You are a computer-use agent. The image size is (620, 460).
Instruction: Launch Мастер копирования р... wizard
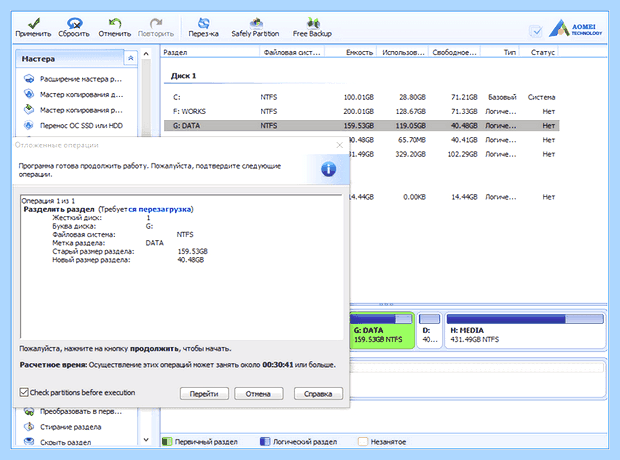click(x=73, y=110)
